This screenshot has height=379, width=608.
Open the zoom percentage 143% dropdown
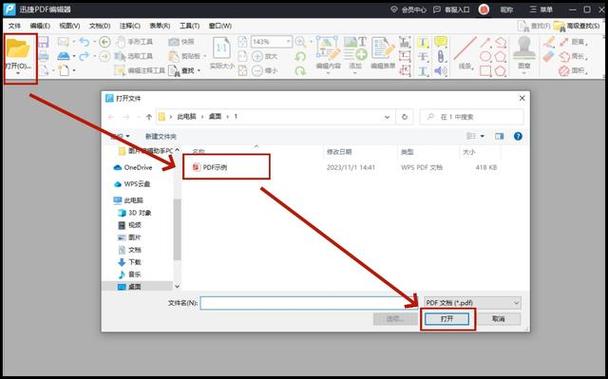[x=288, y=42]
